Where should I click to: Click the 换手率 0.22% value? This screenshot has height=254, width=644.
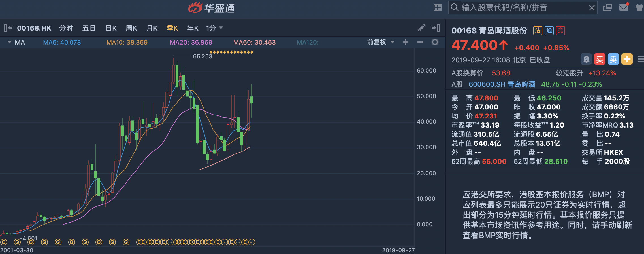click(x=615, y=116)
